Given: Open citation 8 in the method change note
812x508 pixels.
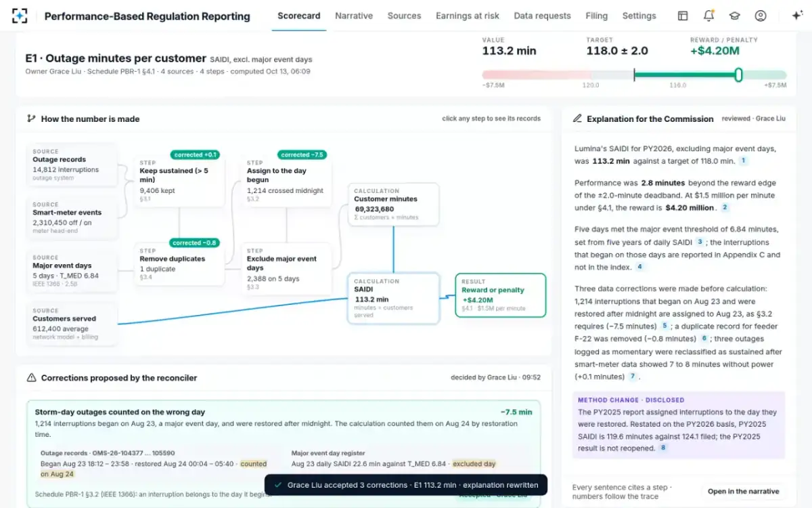Looking at the screenshot, I should pyautogui.click(x=663, y=448).
